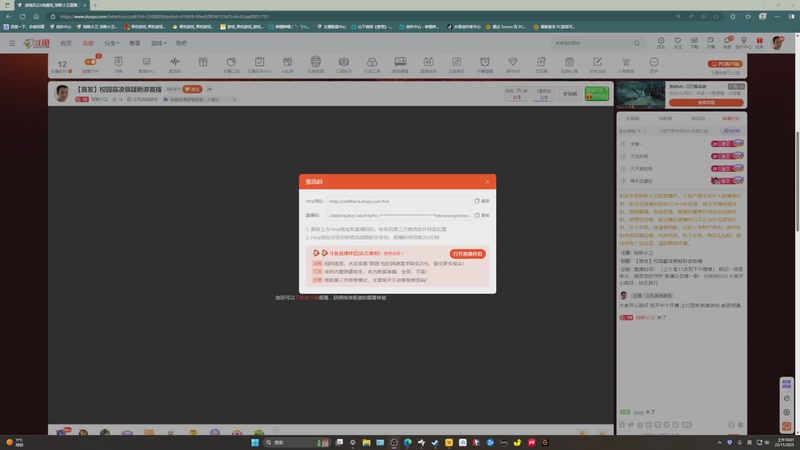Go to the 鱼吧 nav item

click(181, 43)
